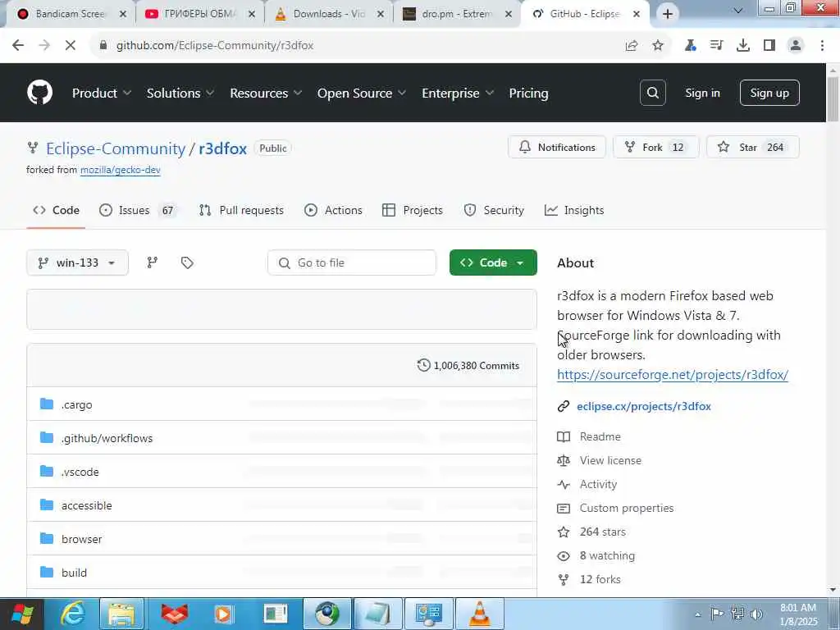Open Windows Explorer folder in taskbar
The image size is (840, 630).
(121, 614)
